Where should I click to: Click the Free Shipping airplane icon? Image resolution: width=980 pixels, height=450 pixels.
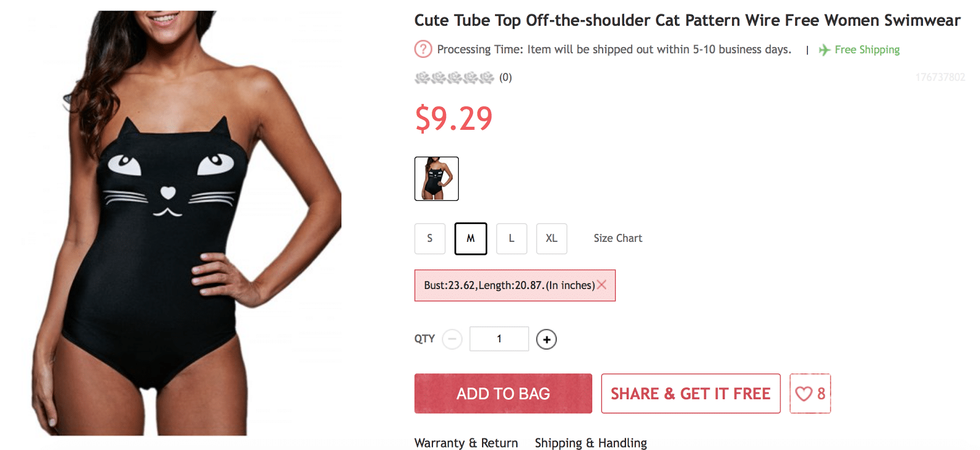point(824,50)
